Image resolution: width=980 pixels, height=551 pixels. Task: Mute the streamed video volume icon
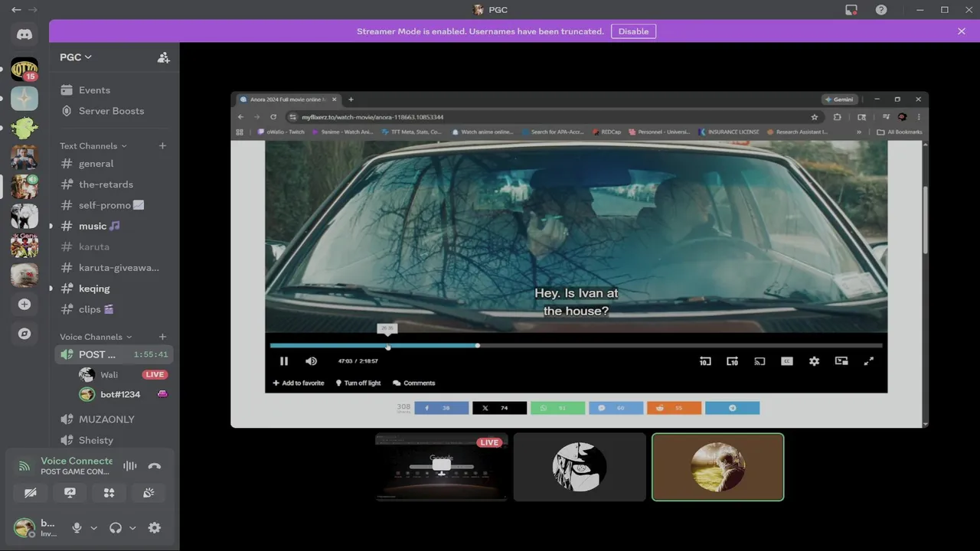tap(311, 361)
